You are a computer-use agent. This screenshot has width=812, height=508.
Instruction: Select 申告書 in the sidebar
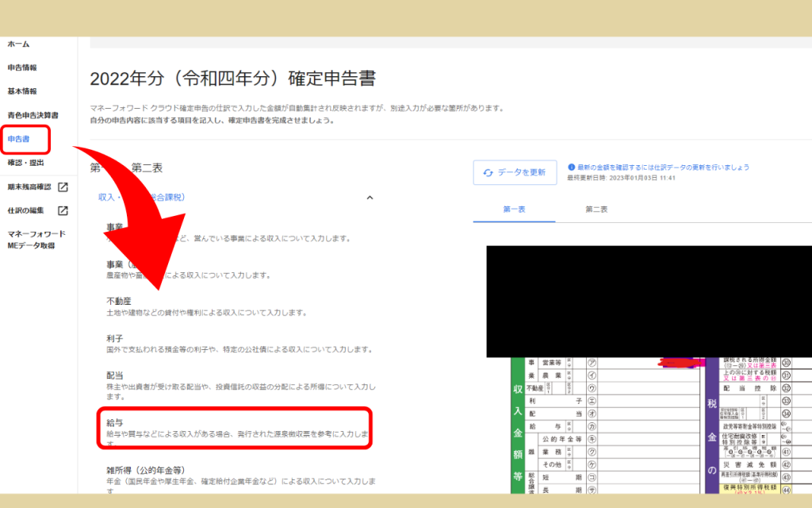[19, 140]
